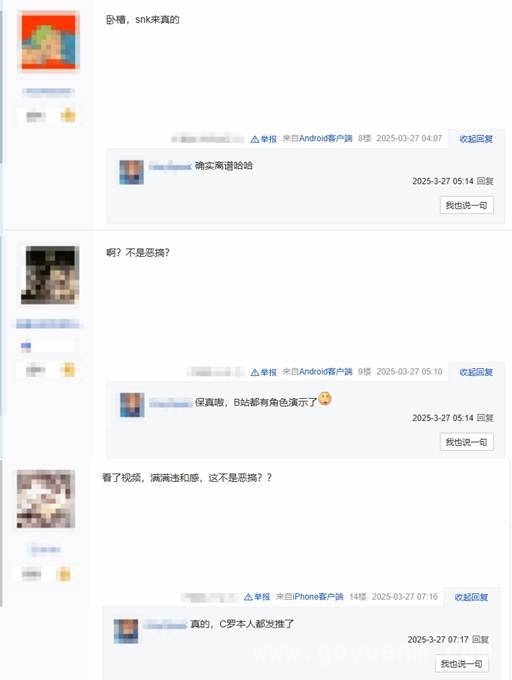Click the surprised emoji in the B站 reply

(325, 399)
